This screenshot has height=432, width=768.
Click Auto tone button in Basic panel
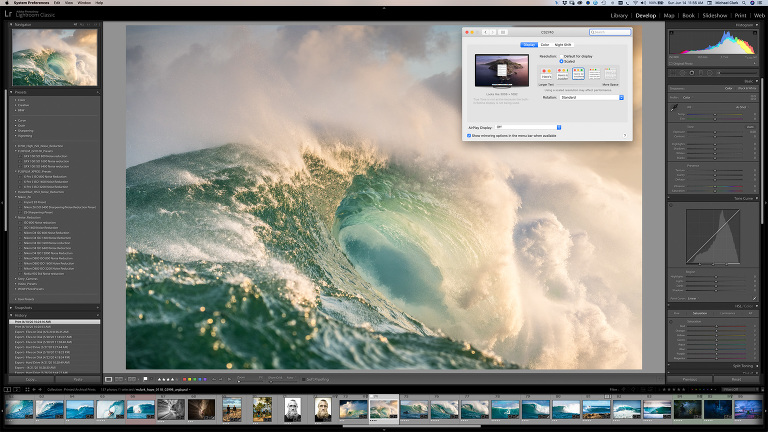pos(750,127)
